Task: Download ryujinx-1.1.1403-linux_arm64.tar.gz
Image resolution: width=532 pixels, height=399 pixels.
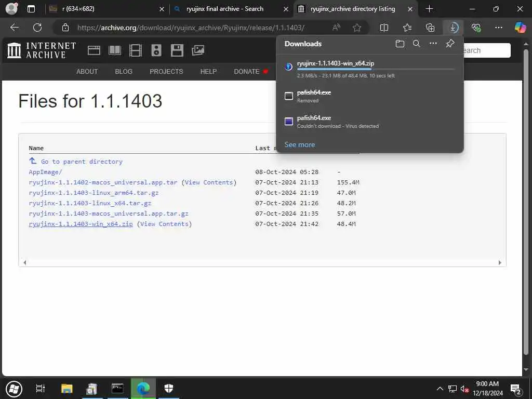Action: pyautogui.click(x=94, y=193)
